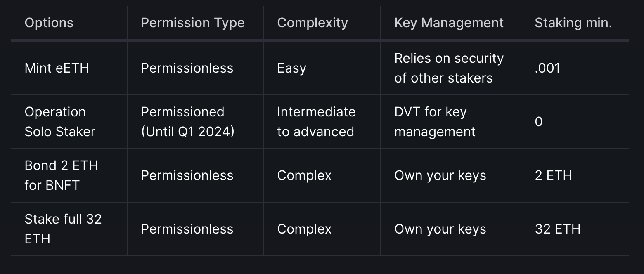Click the 0 staking minimum value
Screen dimensions: 644x274
(x=539, y=122)
